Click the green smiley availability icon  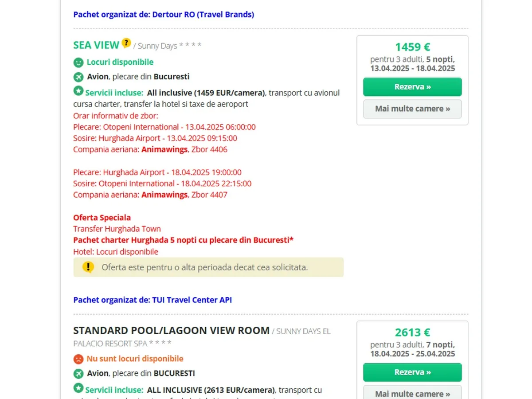pos(78,63)
